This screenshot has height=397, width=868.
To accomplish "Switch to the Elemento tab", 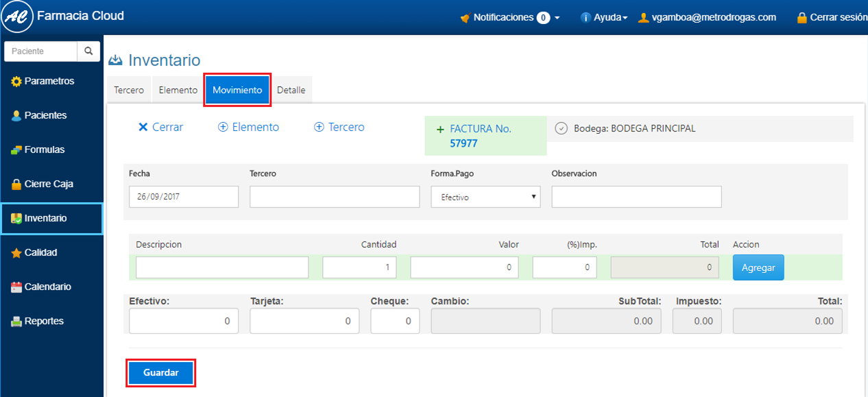I will (178, 91).
